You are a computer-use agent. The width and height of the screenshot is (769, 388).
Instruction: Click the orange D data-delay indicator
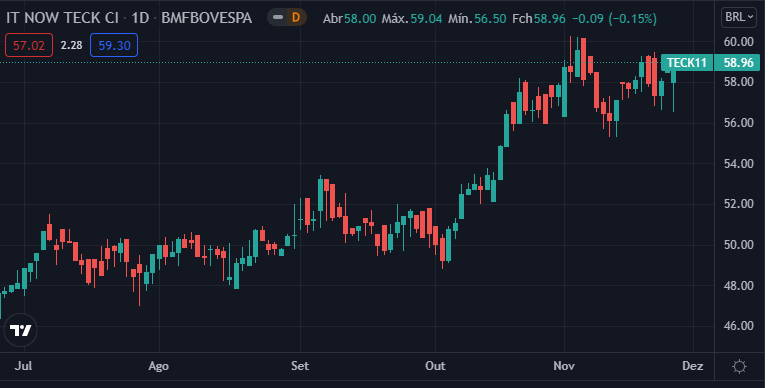pos(296,18)
